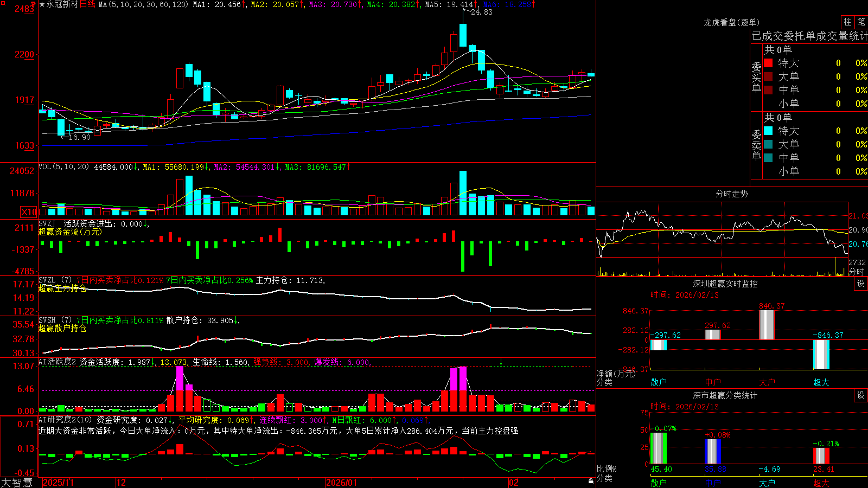The width and height of the screenshot is (868, 488).
Task: Select 中户 category in 分类统计 chart
Action: tap(713, 483)
